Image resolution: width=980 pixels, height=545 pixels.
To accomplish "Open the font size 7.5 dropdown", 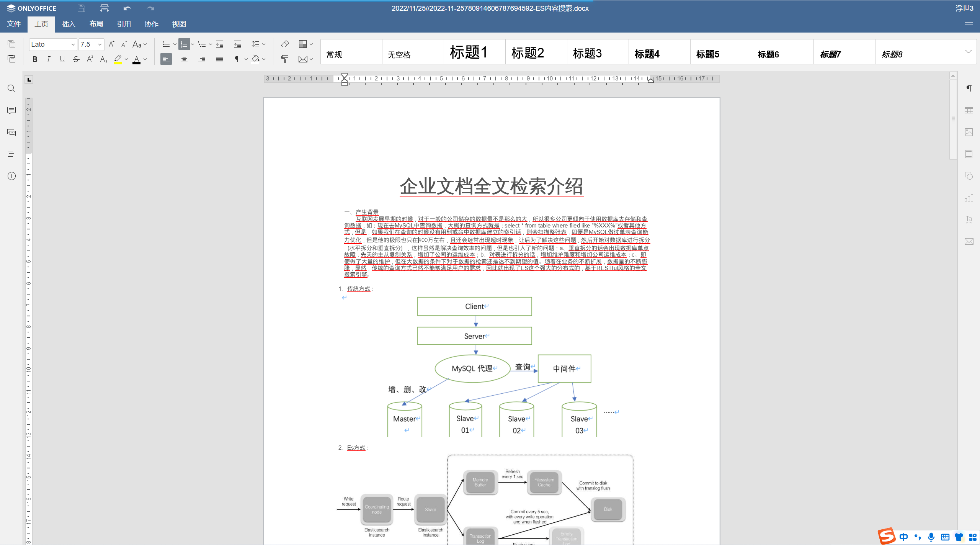I will (x=100, y=44).
